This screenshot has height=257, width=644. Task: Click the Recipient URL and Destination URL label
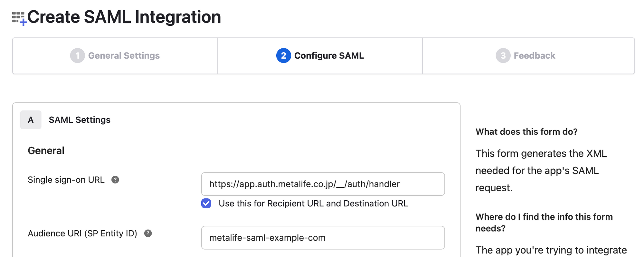[x=313, y=203]
